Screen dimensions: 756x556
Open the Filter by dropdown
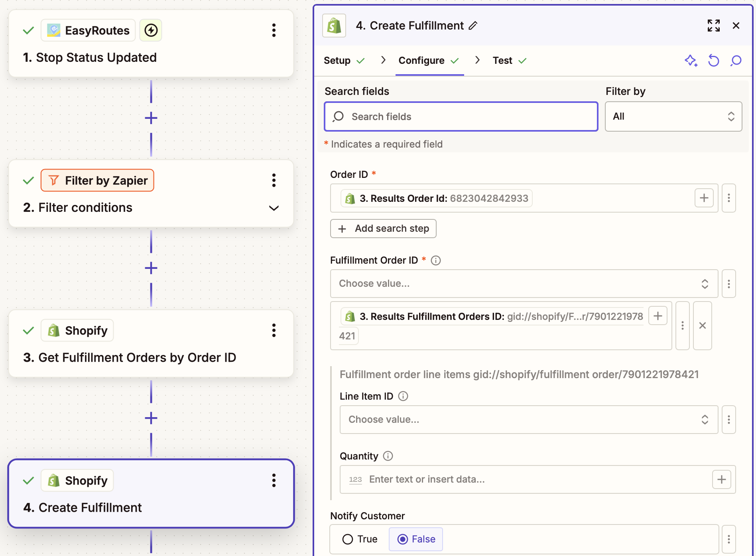pyautogui.click(x=673, y=116)
